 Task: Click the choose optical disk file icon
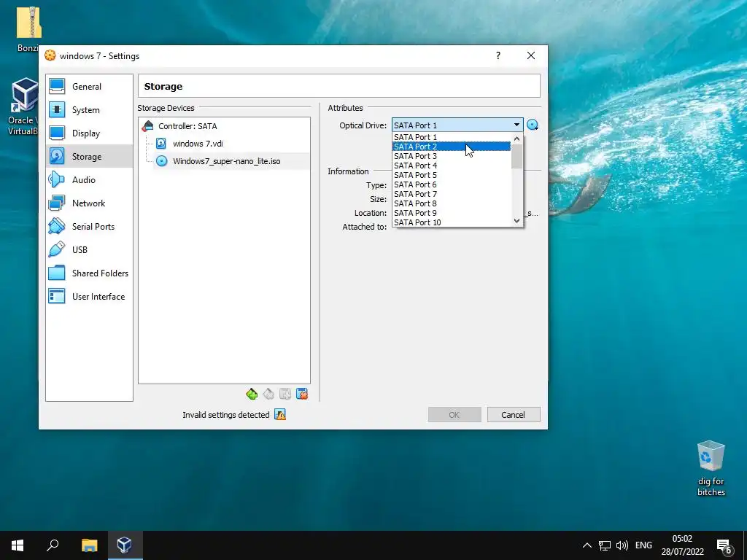(x=533, y=125)
